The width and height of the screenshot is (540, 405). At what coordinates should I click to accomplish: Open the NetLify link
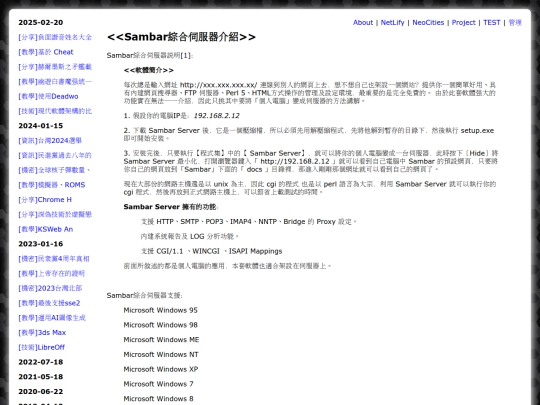coord(392,22)
